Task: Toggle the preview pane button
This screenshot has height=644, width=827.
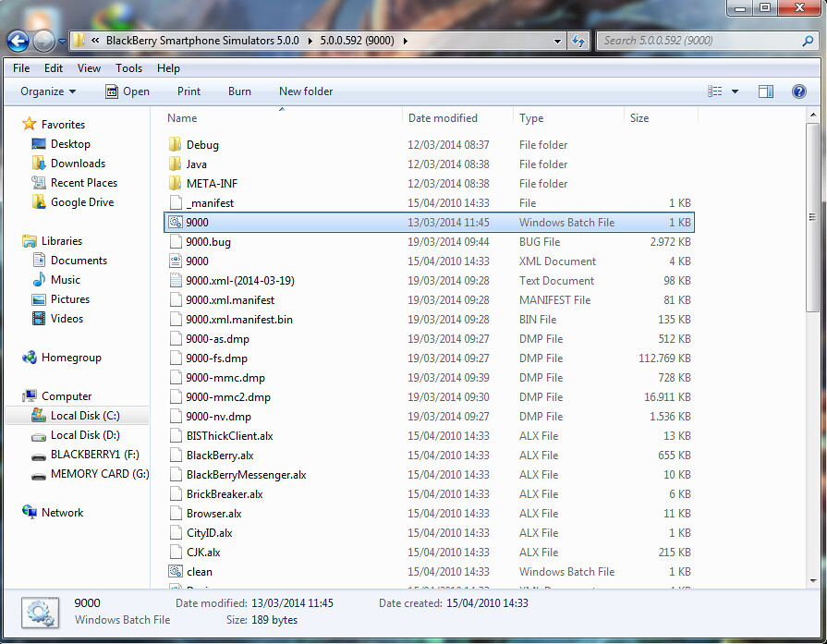Action: tap(766, 91)
